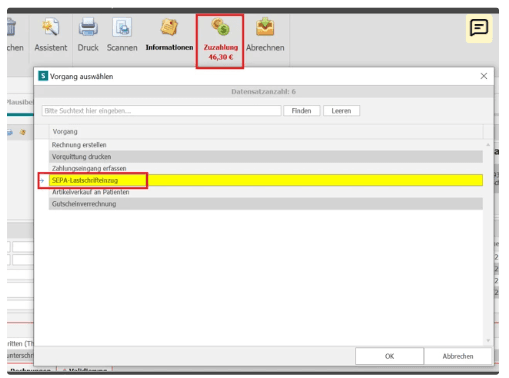Click into the Suchtext search field
Viewport: 509px width, 378px height.
point(161,111)
